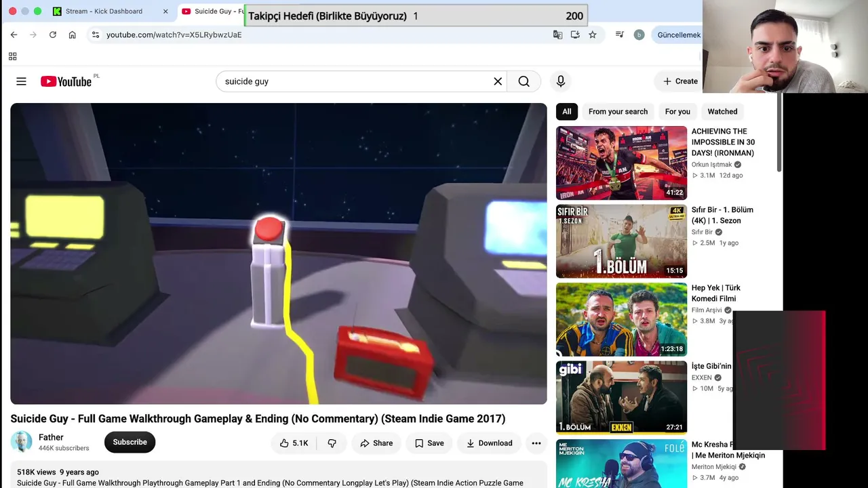Go forward in browser history

[x=33, y=35]
